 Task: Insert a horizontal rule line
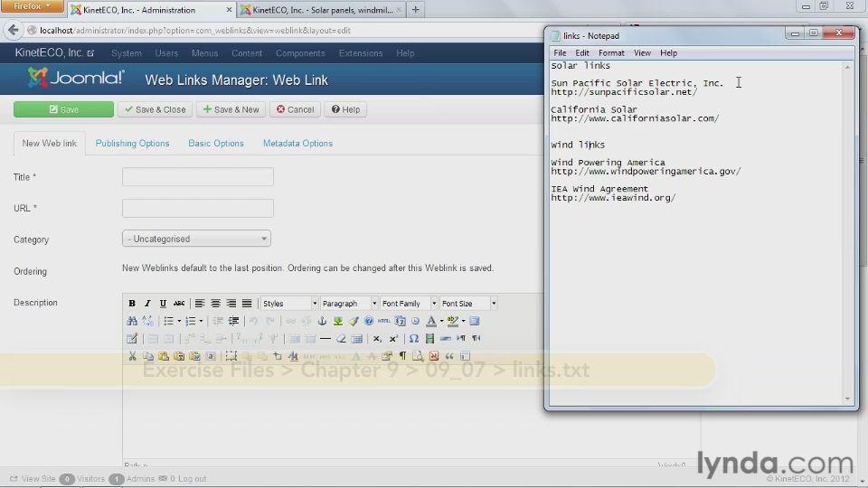pos(325,339)
